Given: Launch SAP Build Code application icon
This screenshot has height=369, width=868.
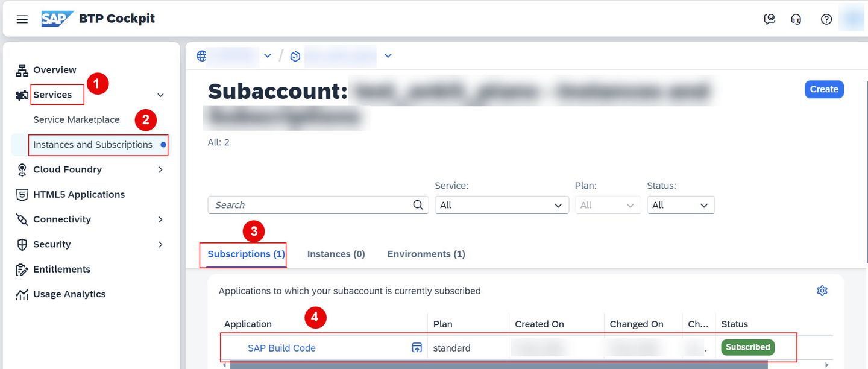Looking at the screenshot, I should 417,348.
